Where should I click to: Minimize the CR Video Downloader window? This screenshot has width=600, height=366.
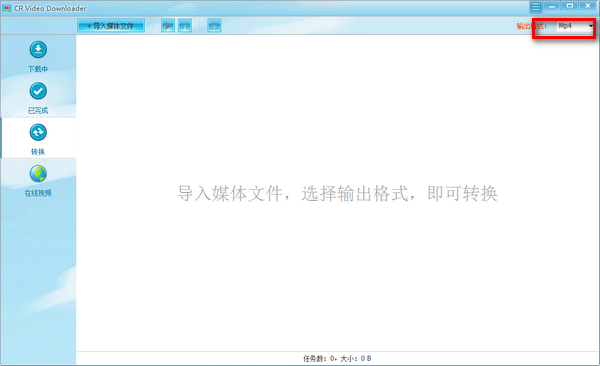point(552,6)
